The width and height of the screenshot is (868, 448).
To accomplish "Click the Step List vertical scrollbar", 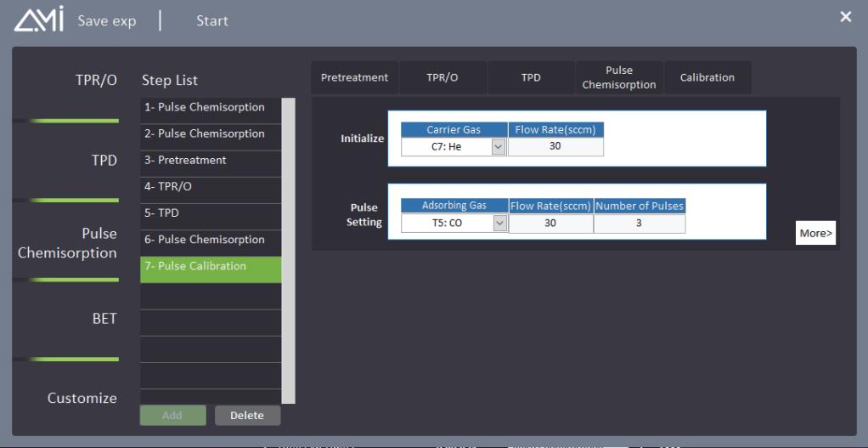I will coord(288,251).
